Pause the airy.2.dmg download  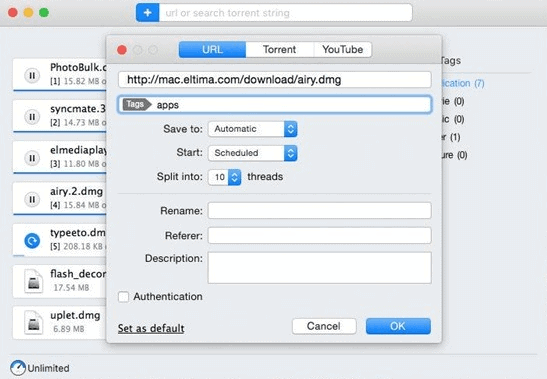(x=32, y=199)
